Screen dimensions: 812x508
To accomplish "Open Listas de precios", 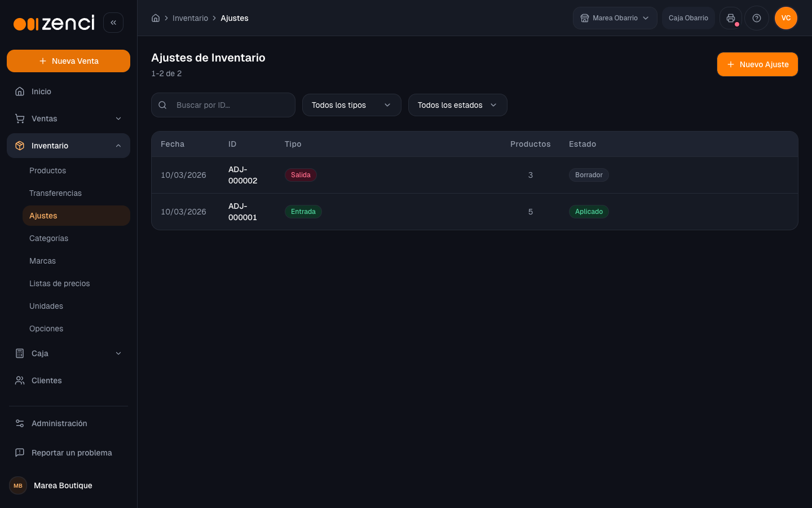I will tap(76, 283).
